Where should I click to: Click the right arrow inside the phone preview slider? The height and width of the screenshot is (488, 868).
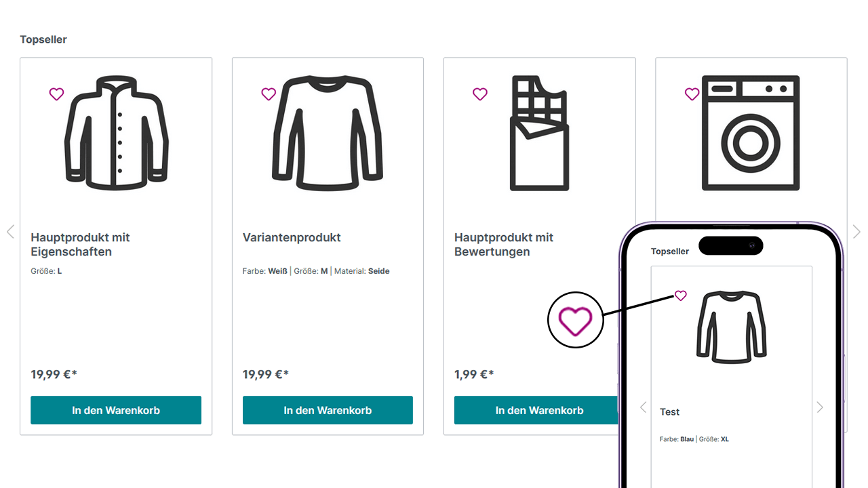[820, 407]
